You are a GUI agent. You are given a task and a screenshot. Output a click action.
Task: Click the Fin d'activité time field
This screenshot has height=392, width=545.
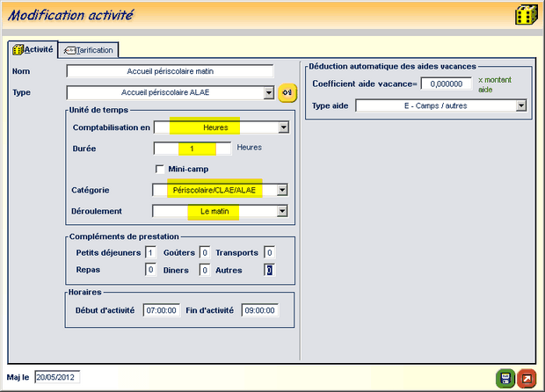point(259,310)
